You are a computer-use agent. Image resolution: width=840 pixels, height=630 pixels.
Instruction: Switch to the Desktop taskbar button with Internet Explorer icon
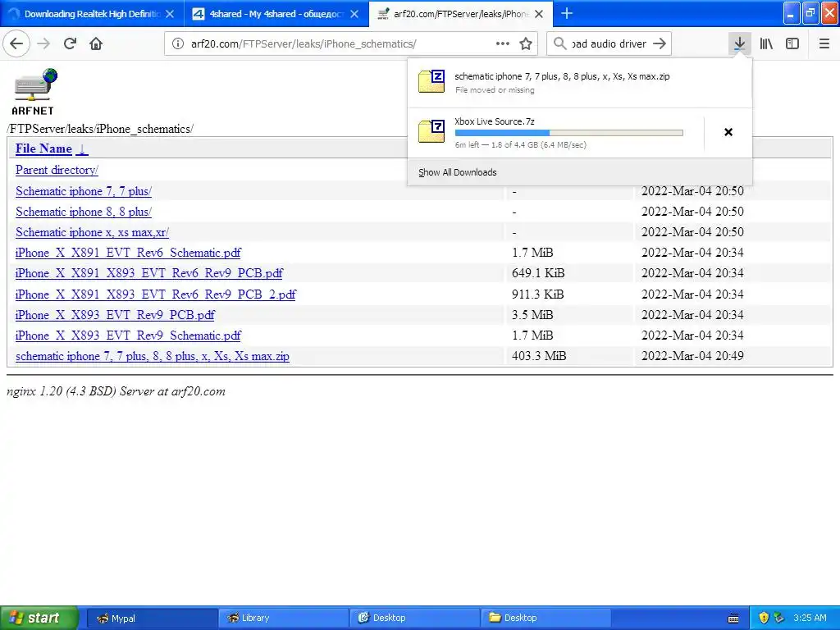414,618
